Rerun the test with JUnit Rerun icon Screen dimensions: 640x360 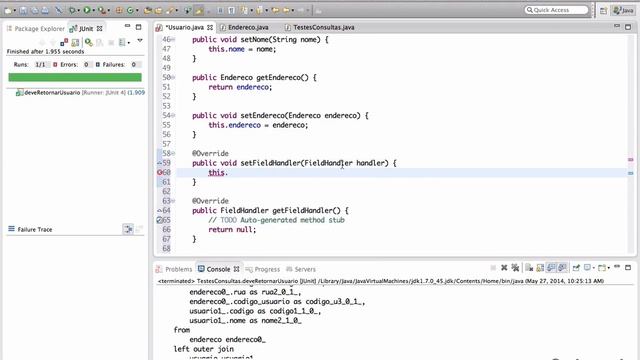coord(89,42)
